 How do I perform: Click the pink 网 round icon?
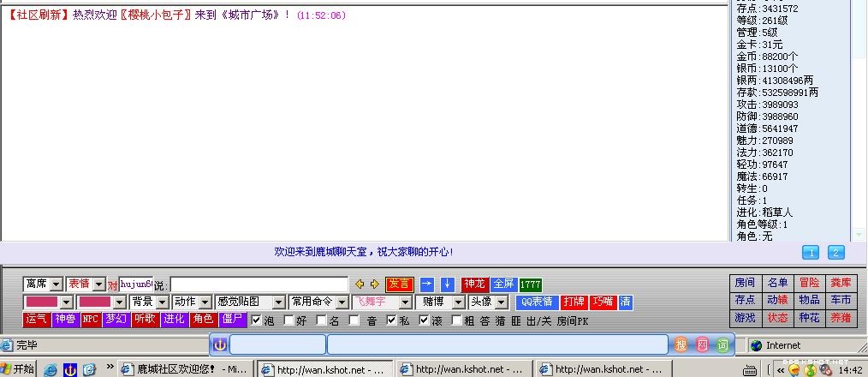tap(702, 345)
